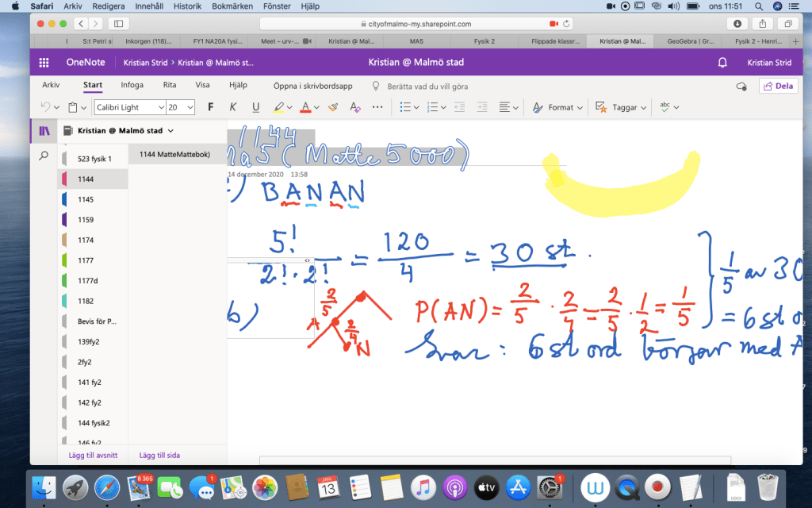This screenshot has height=508, width=812.
Task: Open the notifications bell icon
Action: 722,63
